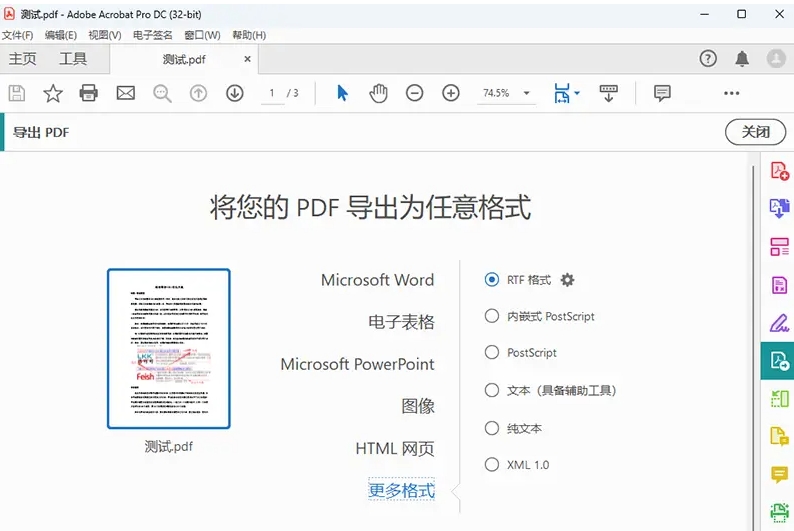Image resolution: width=794 pixels, height=531 pixels.
Task: Choose Microsoft Word export format
Action: click(x=377, y=280)
